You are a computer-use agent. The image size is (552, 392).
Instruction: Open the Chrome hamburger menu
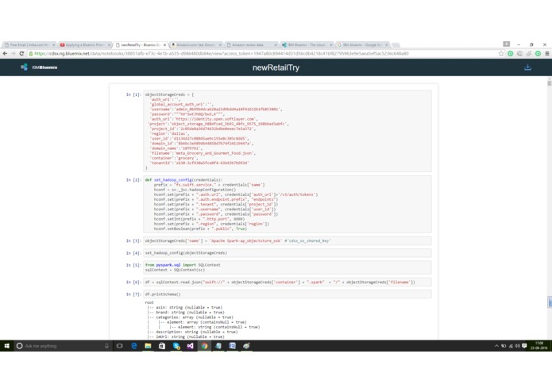point(547,53)
